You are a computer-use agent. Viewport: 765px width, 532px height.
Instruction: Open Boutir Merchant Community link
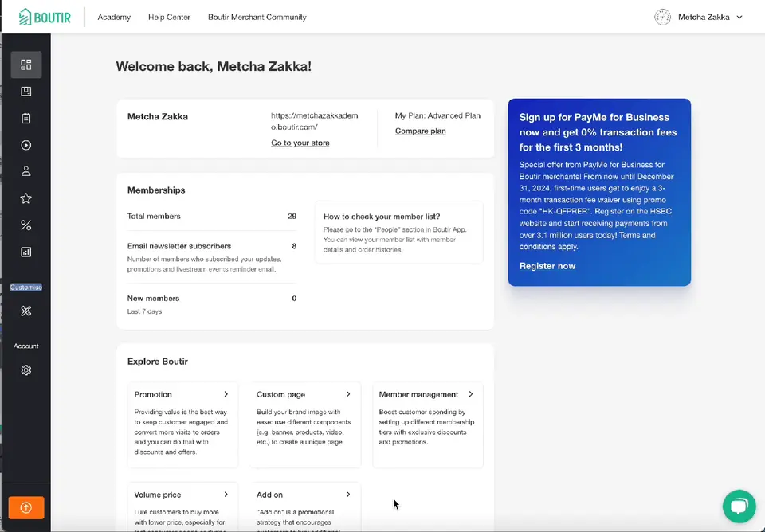click(x=257, y=17)
